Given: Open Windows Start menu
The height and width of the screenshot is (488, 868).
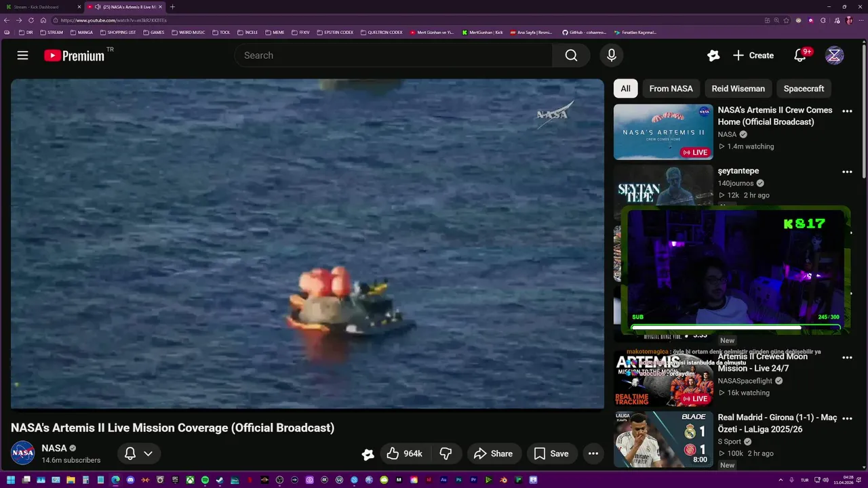Looking at the screenshot, I should (11, 480).
